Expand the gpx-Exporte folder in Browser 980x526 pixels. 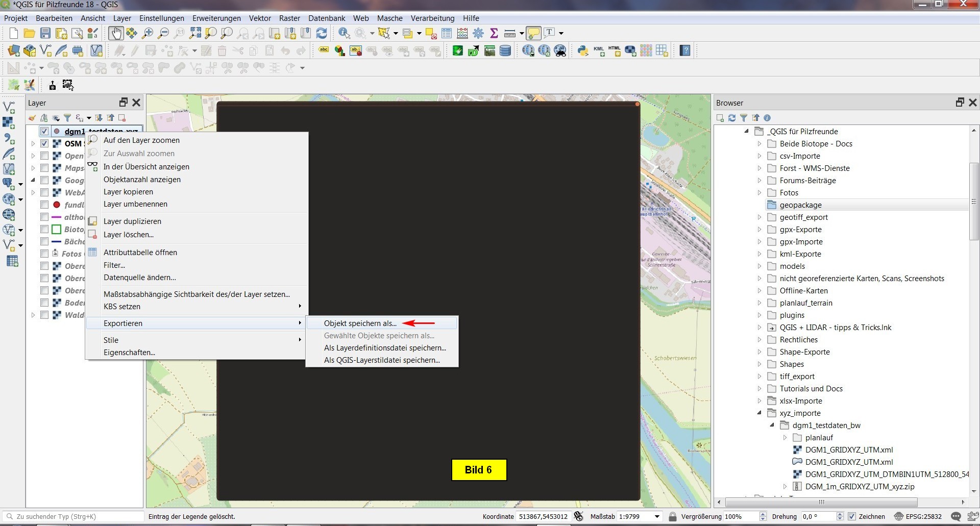759,230
